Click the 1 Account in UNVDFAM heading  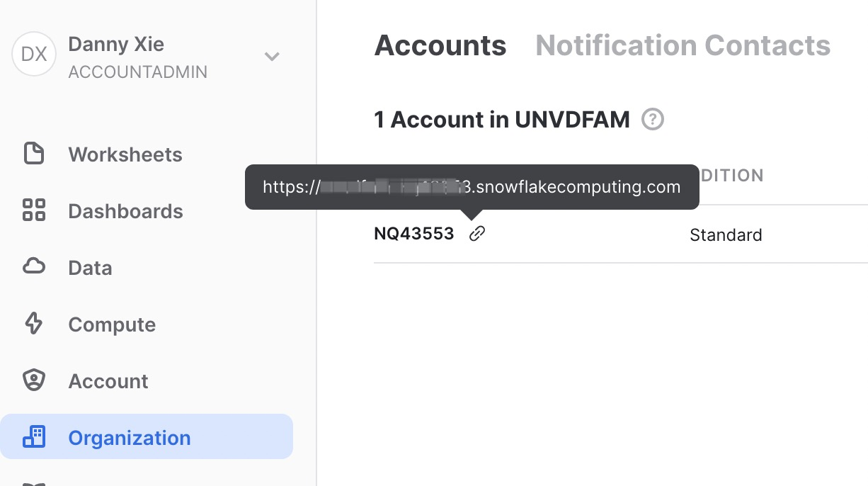(x=501, y=120)
